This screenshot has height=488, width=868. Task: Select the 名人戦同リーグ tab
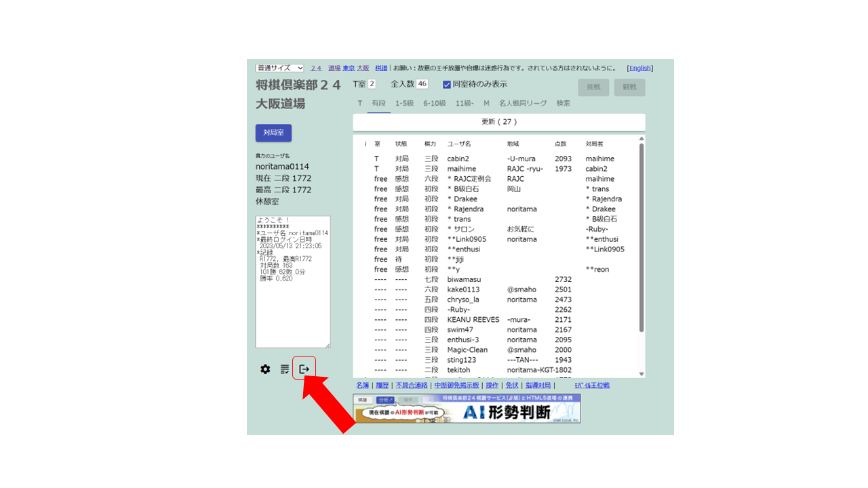(x=522, y=103)
